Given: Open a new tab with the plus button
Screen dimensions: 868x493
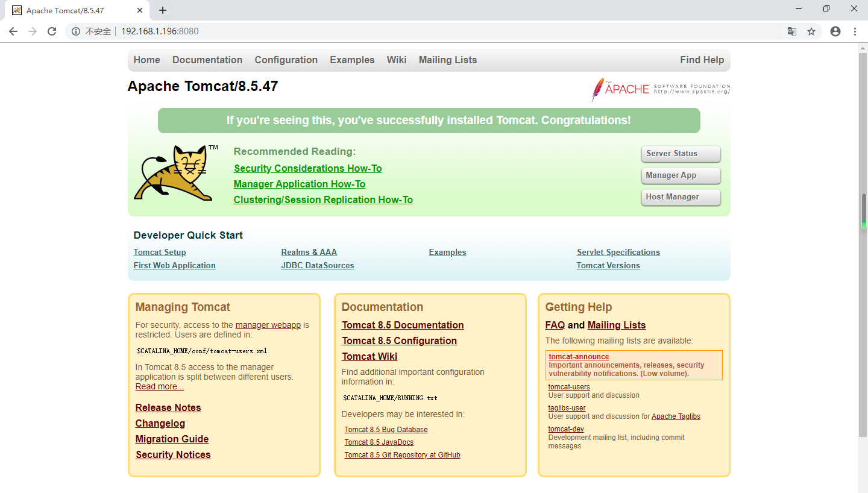Looking at the screenshot, I should (x=163, y=10).
